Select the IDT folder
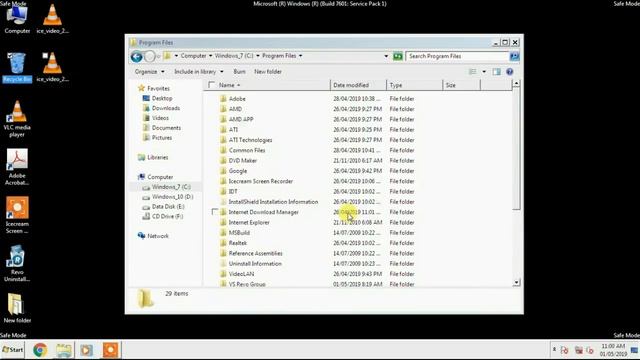 point(233,191)
